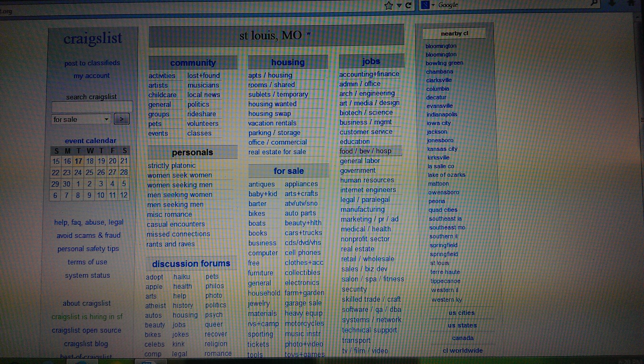Open help, faq, abuse, legal link
The image size is (644, 364).
pyautogui.click(x=89, y=222)
